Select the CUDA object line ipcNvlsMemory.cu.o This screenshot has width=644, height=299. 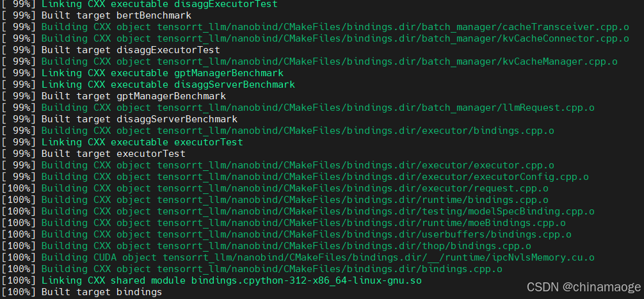coord(298,257)
